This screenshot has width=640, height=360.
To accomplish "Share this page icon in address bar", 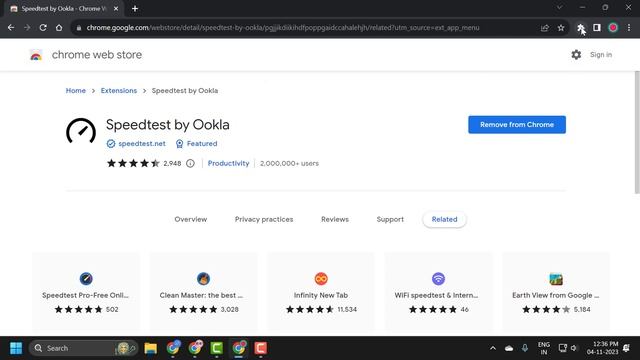I will [x=544, y=28].
